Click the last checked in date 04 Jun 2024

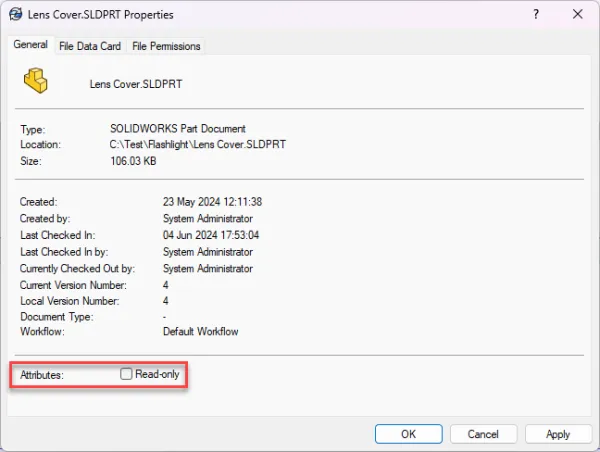(x=211, y=235)
